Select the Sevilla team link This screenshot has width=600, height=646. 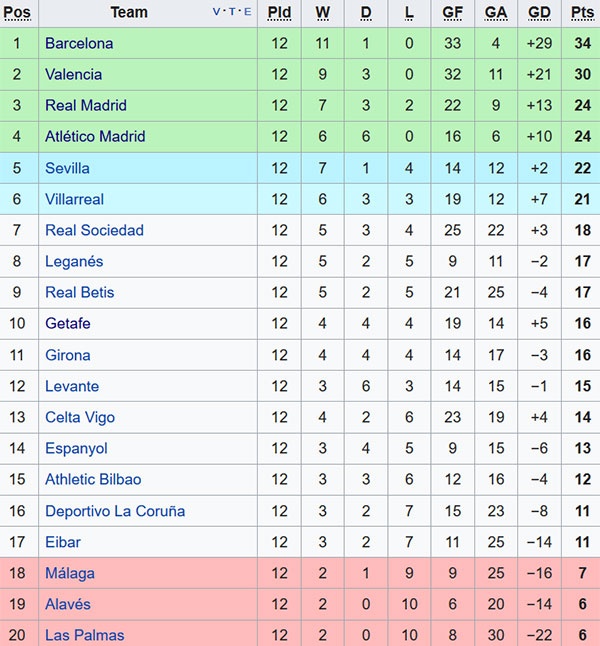pos(67,168)
